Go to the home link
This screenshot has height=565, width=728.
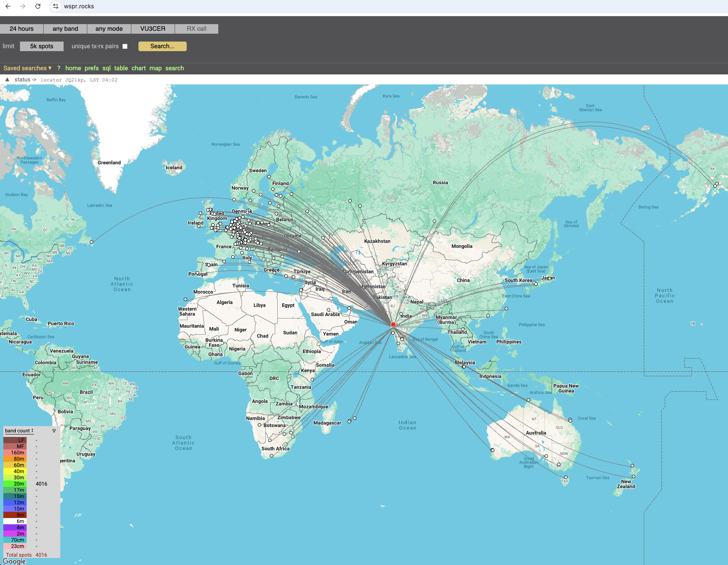(73, 68)
